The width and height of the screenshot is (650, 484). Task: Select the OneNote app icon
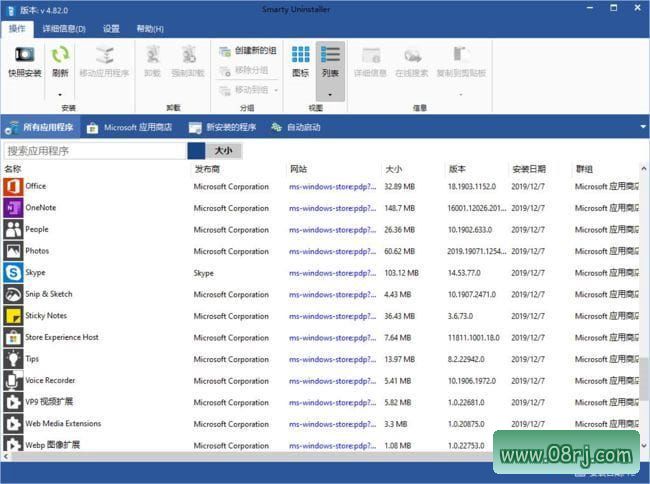pyautogui.click(x=13, y=208)
